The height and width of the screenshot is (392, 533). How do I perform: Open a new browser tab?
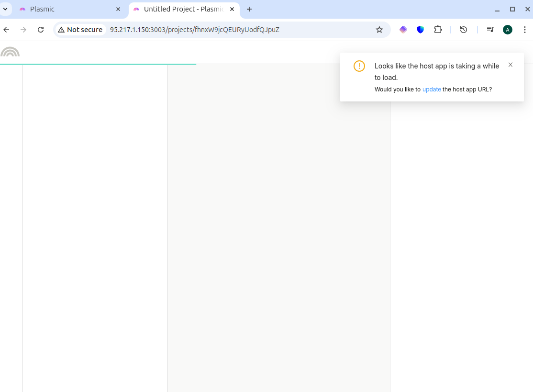click(x=249, y=9)
